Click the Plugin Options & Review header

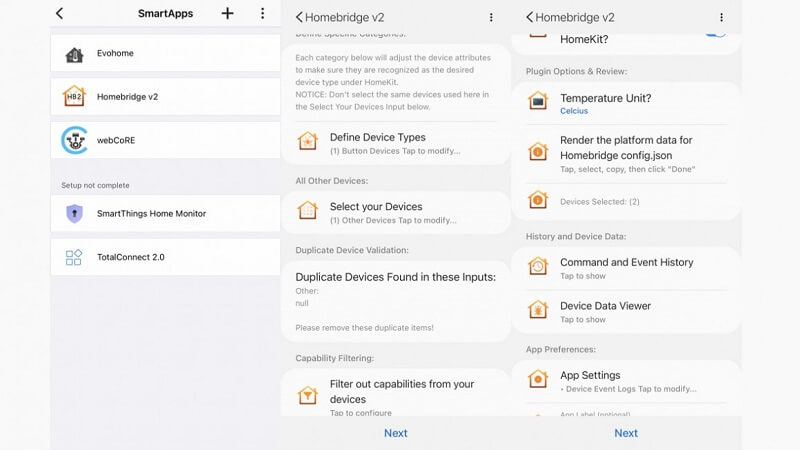click(x=577, y=71)
